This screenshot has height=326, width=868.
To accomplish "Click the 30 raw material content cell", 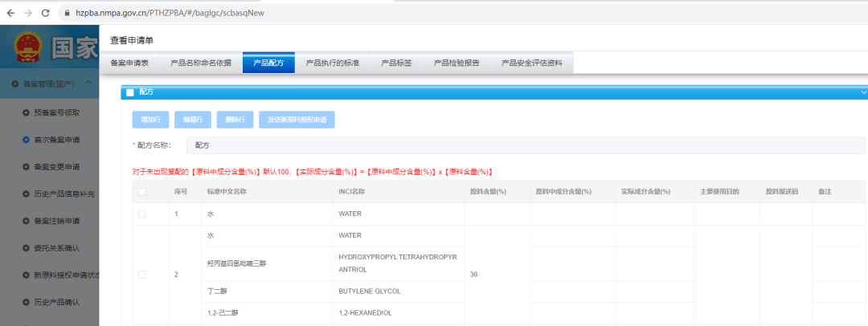I will [x=497, y=275].
